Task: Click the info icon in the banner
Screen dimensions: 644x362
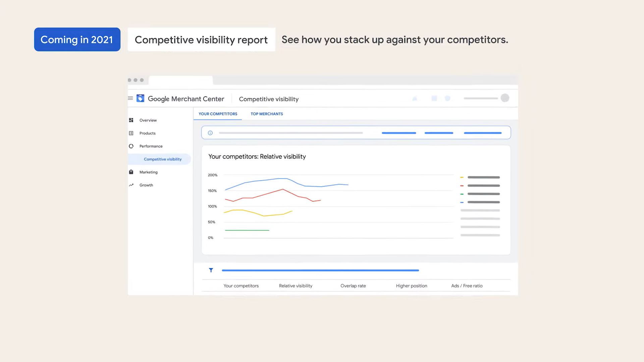Action: click(x=210, y=133)
